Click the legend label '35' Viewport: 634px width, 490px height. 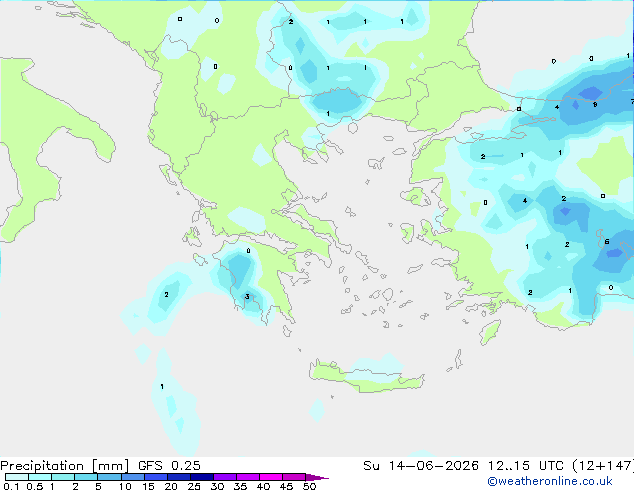pos(240,486)
